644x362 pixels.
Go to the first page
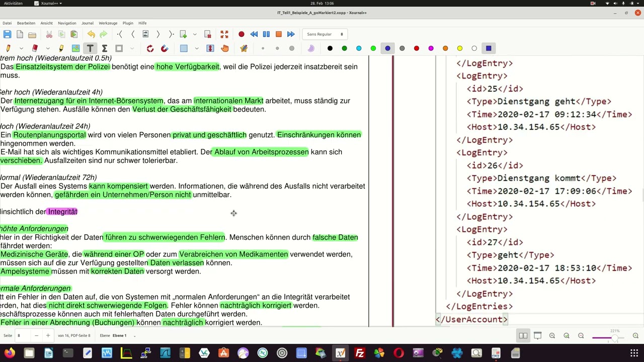point(120,34)
